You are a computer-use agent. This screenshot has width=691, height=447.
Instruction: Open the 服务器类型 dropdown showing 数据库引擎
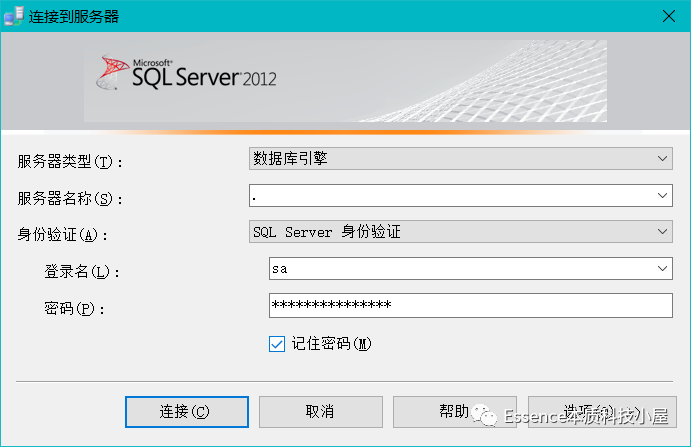461,159
